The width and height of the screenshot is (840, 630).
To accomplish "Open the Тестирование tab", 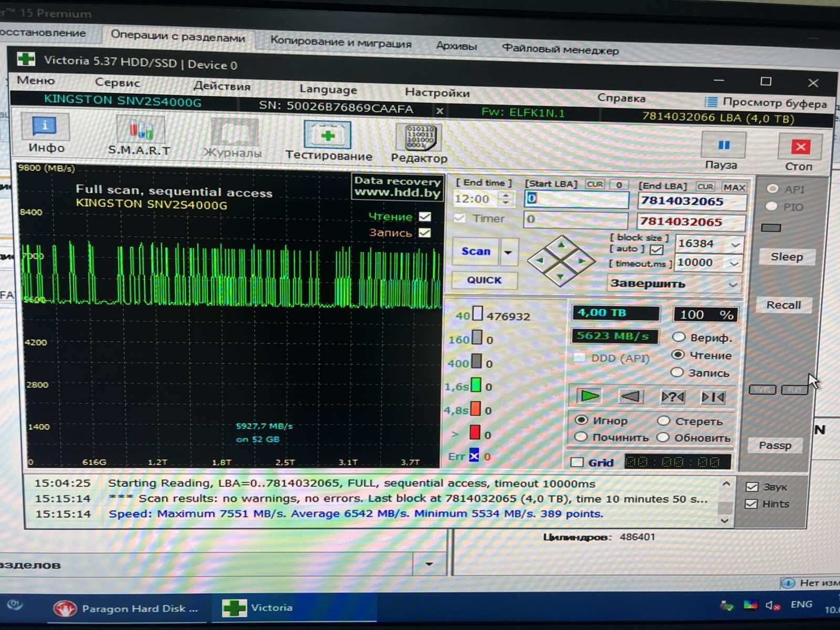I will (x=328, y=141).
